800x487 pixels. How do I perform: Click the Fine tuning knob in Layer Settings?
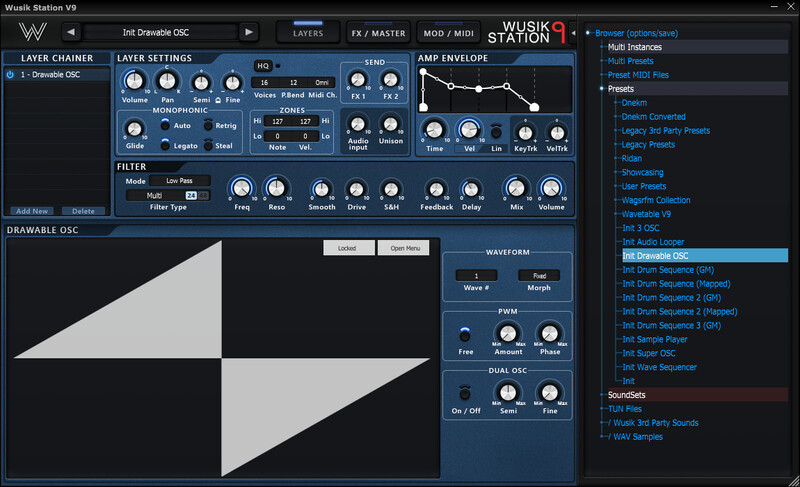pyautogui.click(x=233, y=83)
